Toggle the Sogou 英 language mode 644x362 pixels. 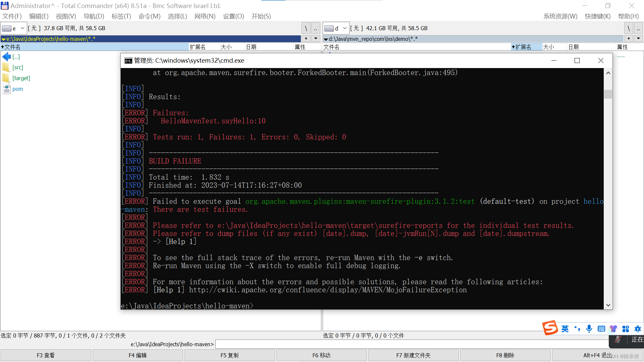click(x=565, y=329)
